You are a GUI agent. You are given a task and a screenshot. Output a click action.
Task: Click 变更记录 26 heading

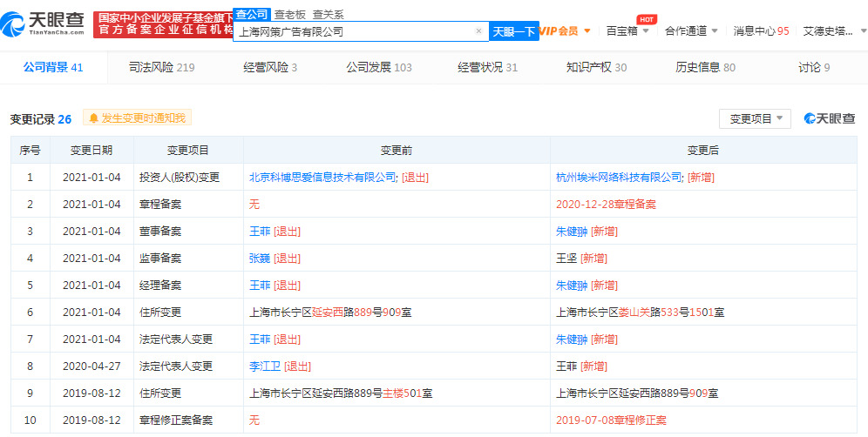[40, 119]
